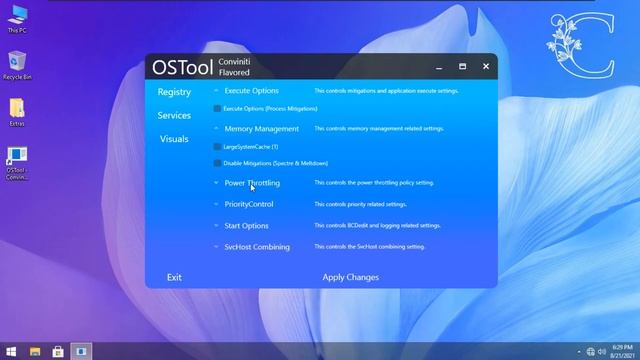
Task: Check Disable Mitigations (Spectre & Meltdown)
Action: click(217, 163)
